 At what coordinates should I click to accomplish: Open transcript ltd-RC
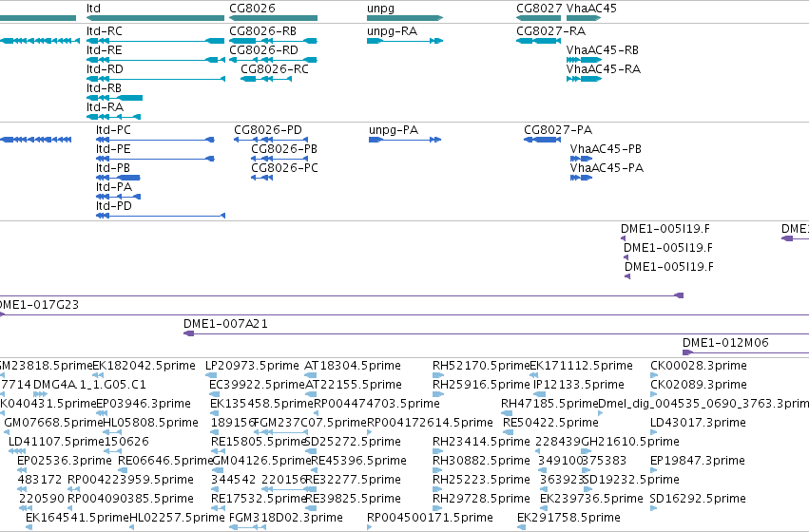point(105,31)
